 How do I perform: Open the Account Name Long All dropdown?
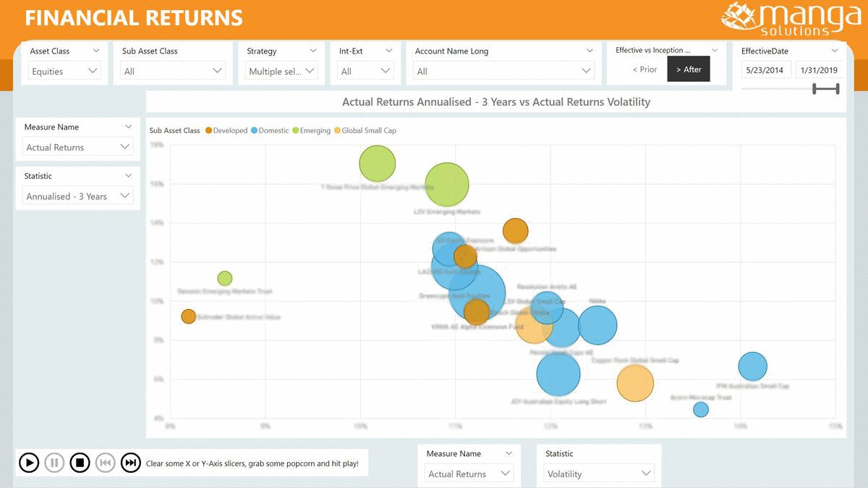(x=503, y=71)
